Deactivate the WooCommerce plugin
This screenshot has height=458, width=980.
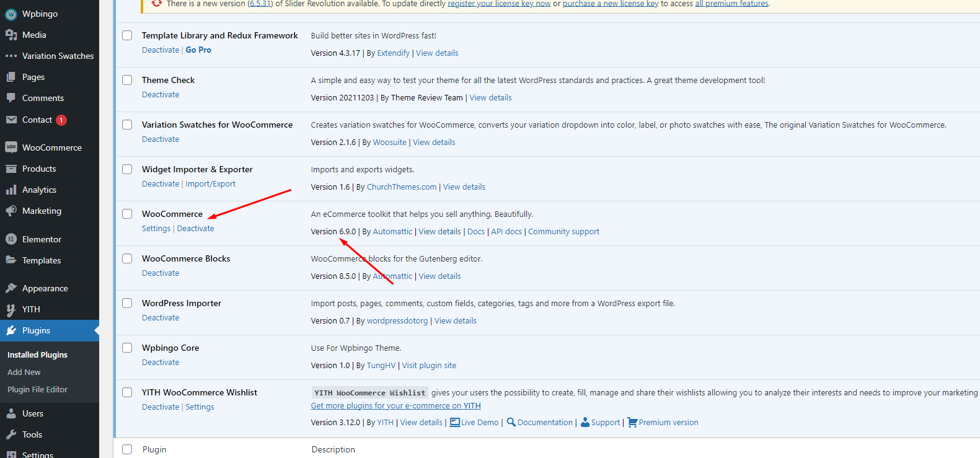195,228
